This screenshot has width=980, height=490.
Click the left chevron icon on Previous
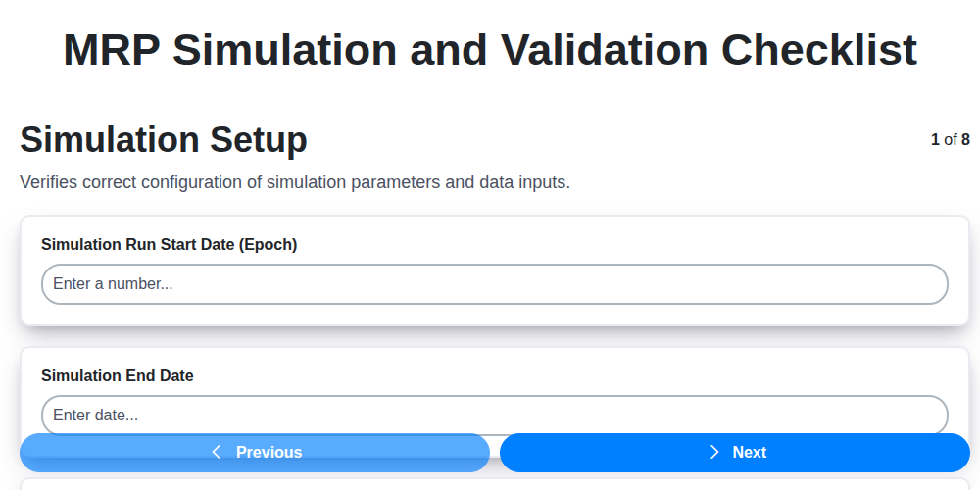point(217,452)
